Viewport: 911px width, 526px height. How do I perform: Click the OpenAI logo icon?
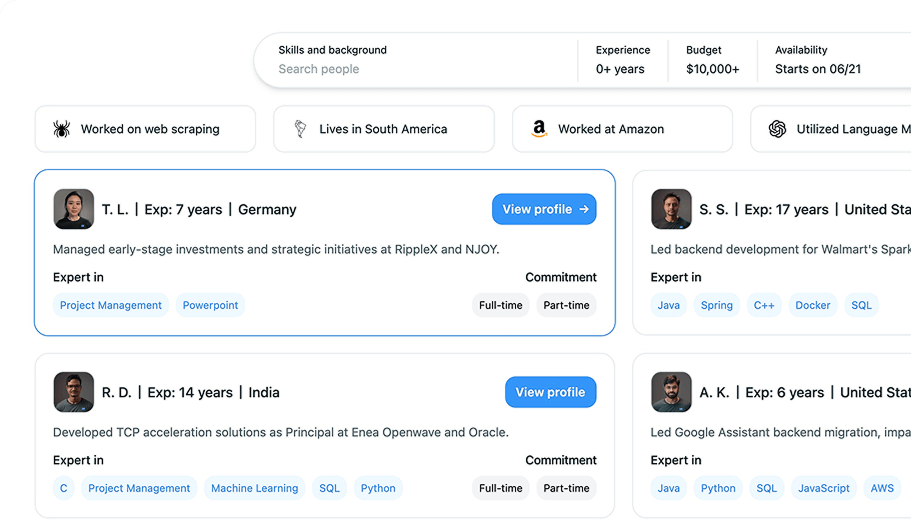coord(777,129)
